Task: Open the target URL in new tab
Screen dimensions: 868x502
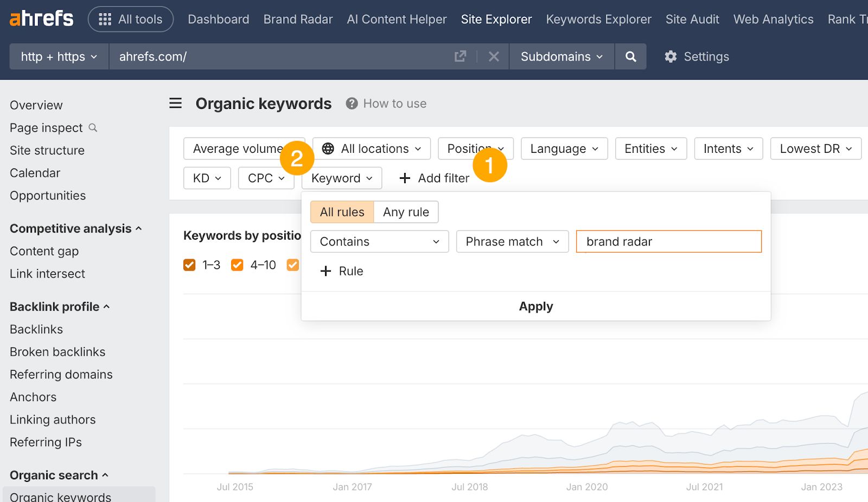Action: coord(460,56)
